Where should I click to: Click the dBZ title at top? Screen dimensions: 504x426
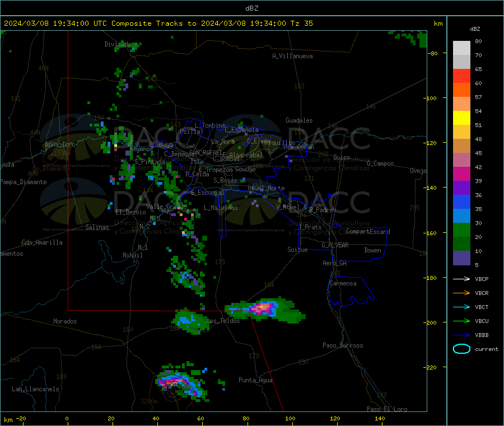click(x=251, y=8)
